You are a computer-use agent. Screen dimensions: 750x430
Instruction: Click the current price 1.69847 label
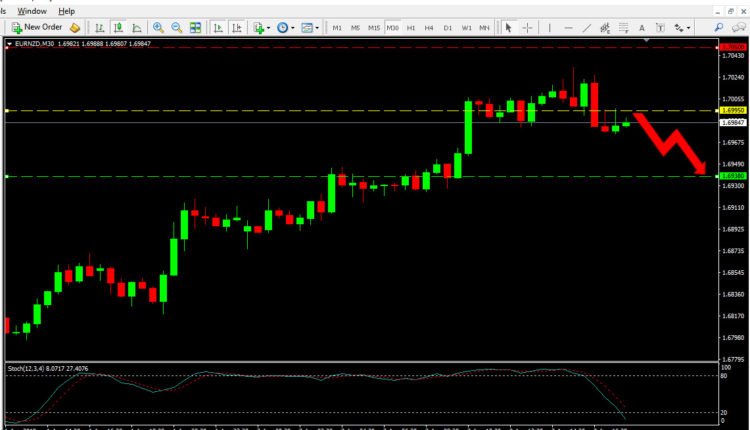pyautogui.click(x=733, y=123)
